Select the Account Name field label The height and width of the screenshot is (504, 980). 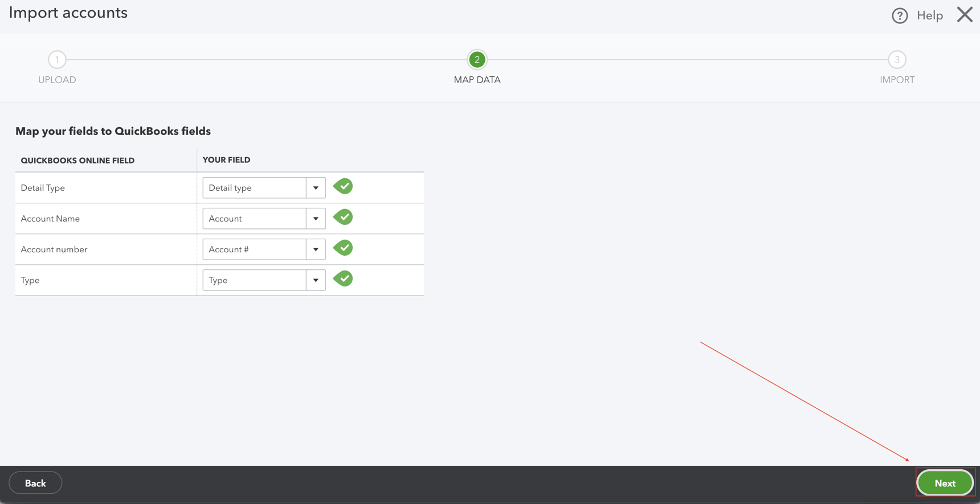[x=50, y=219]
